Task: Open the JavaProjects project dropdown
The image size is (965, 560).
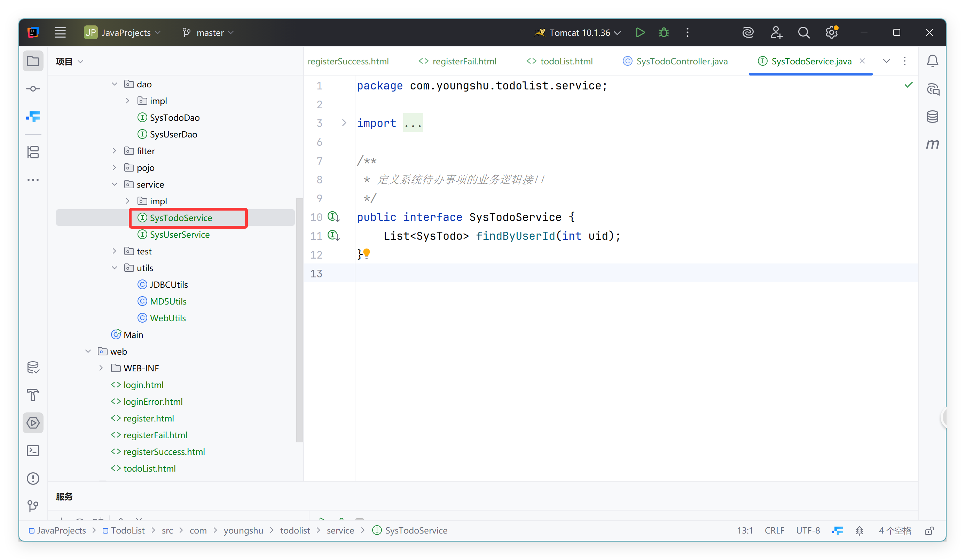Action: pyautogui.click(x=122, y=32)
